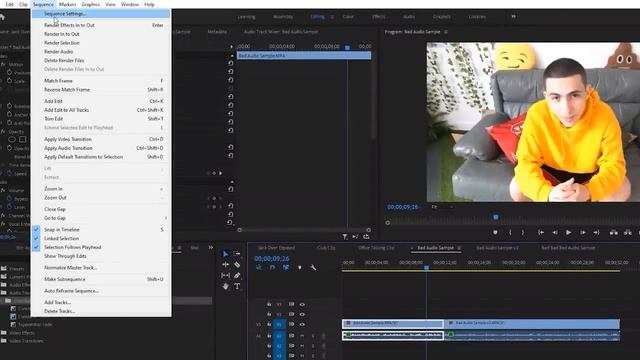Screen dimensions: 640x360
Task: Select the Type tool
Action: tap(237, 286)
